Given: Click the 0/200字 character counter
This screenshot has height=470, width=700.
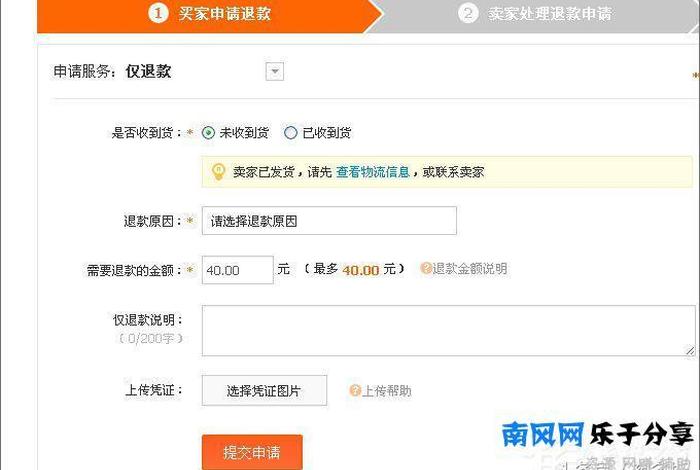Looking at the screenshot, I should (150, 339).
